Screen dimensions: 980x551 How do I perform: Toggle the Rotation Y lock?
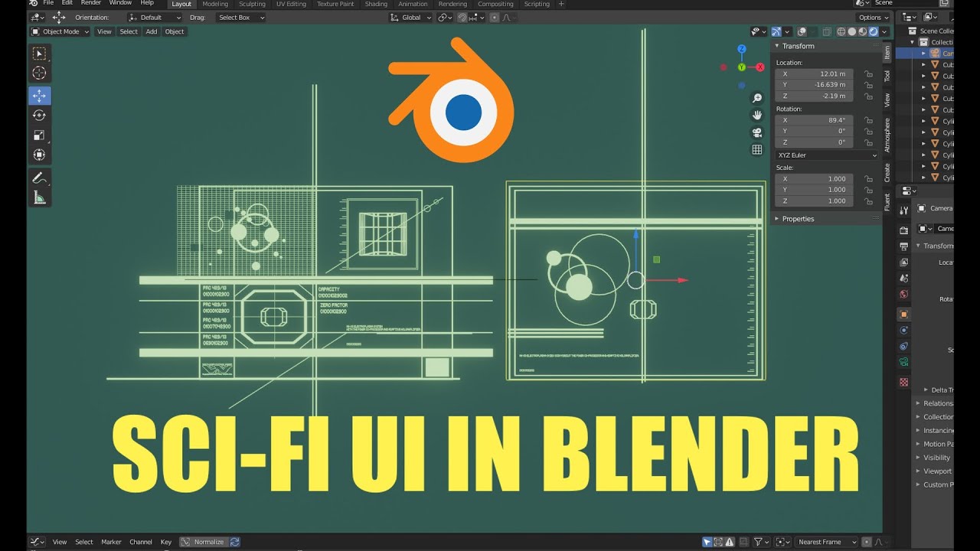(x=868, y=131)
